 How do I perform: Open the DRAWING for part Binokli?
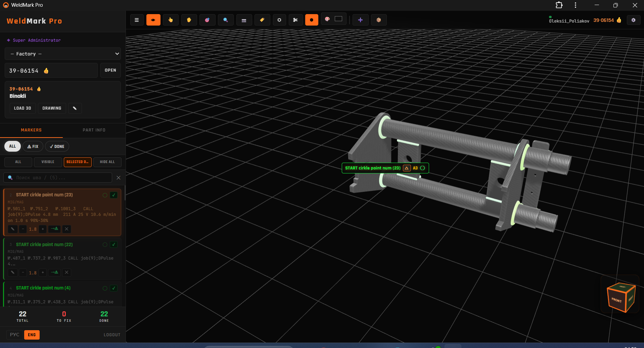click(x=52, y=108)
